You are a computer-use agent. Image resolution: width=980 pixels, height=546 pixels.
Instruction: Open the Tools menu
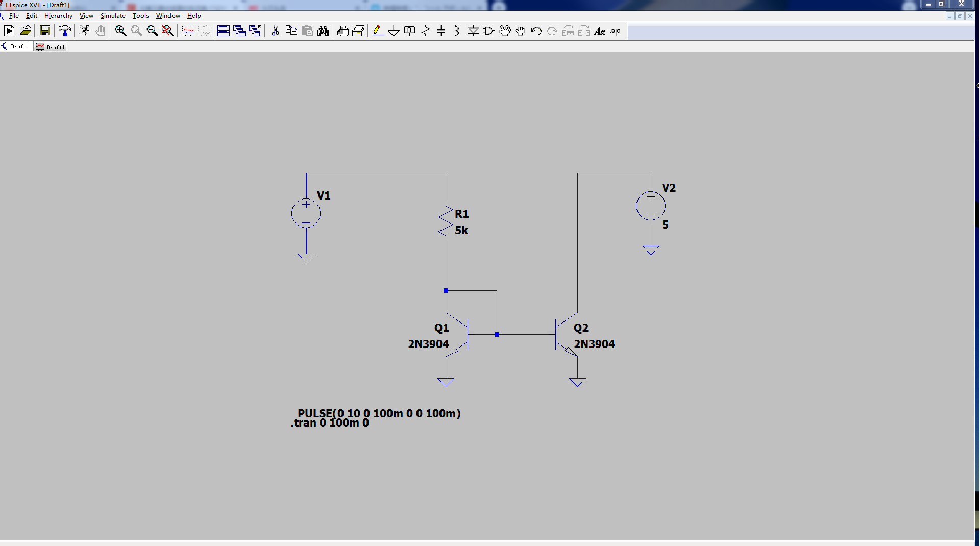[x=140, y=16]
